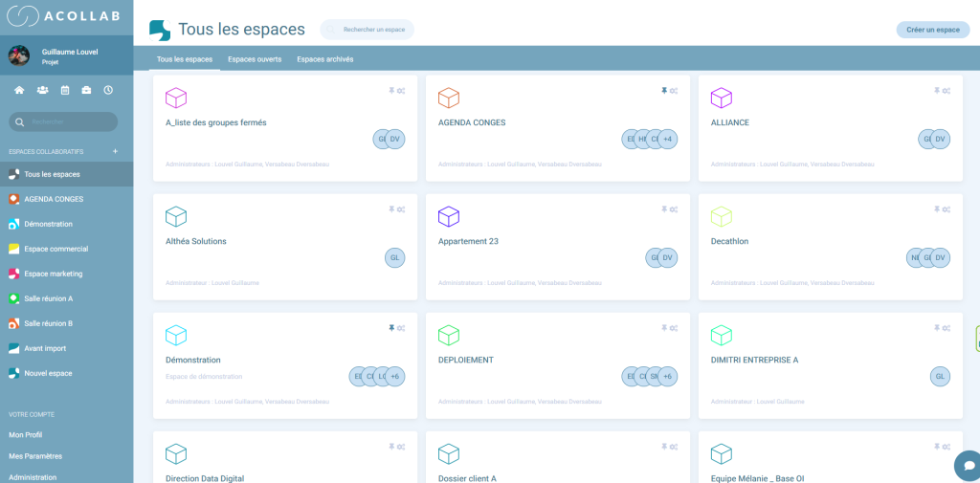Open the clock history icon in sidebar
This screenshot has width=980, height=483.
tap(108, 90)
